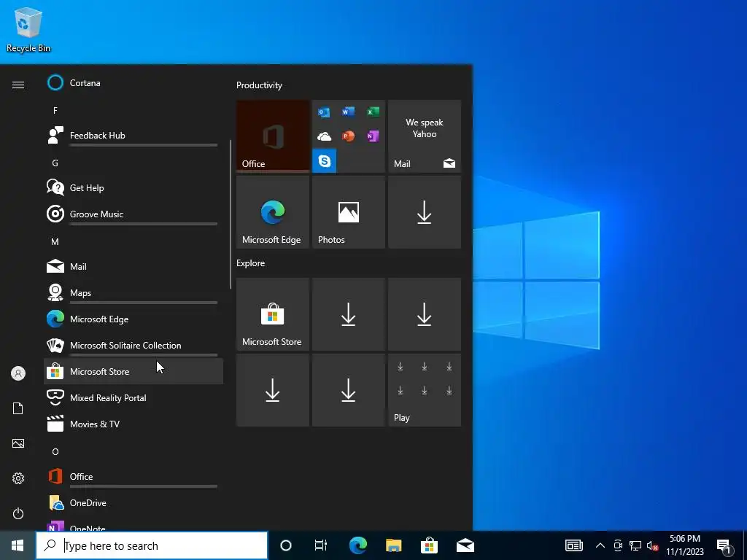
Task: Launch Mixed Reality Portal
Action: [x=133, y=397]
